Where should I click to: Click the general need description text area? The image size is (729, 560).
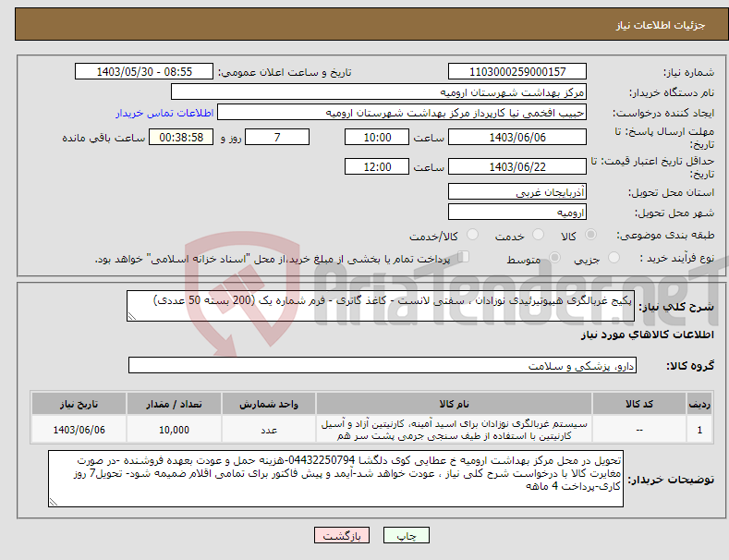click(x=381, y=306)
